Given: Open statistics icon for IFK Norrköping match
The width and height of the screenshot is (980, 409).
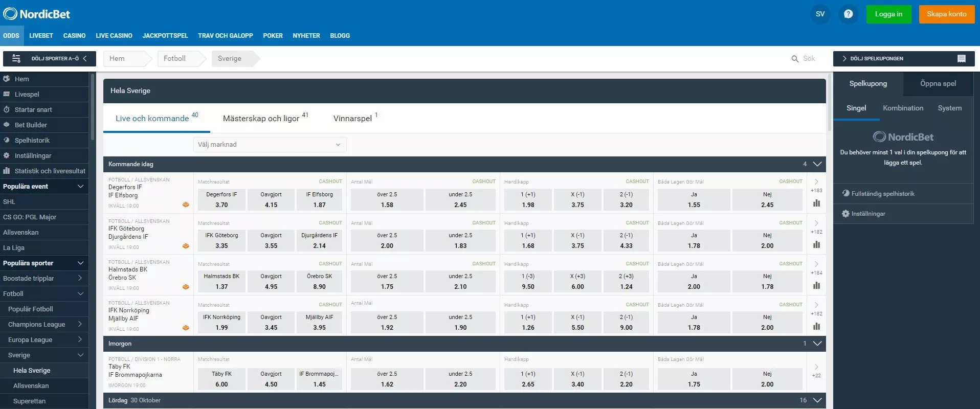Looking at the screenshot, I should 816,326.
